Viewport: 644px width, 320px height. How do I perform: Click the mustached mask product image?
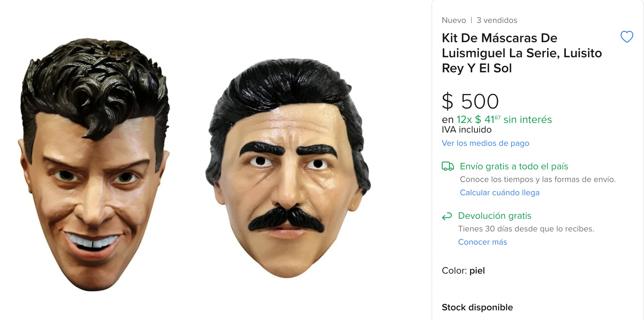288,169
